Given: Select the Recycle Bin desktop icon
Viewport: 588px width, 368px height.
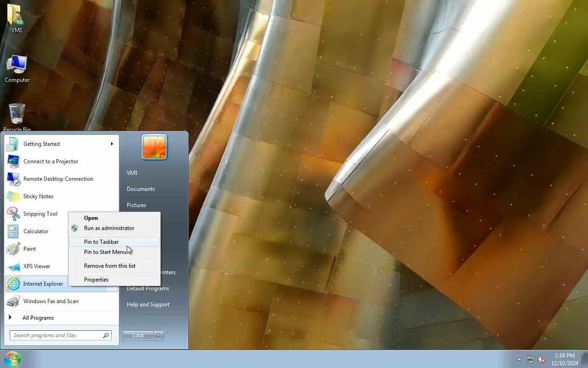Looking at the screenshot, I should [x=17, y=117].
